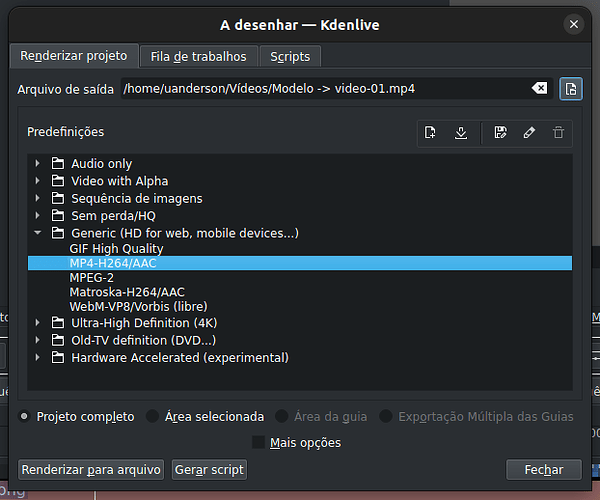
Task: Select the Área da guia radio button
Action: point(282,416)
